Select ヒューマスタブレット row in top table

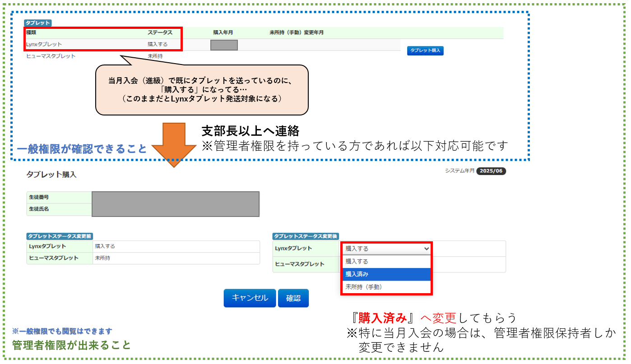tap(51, 56)
